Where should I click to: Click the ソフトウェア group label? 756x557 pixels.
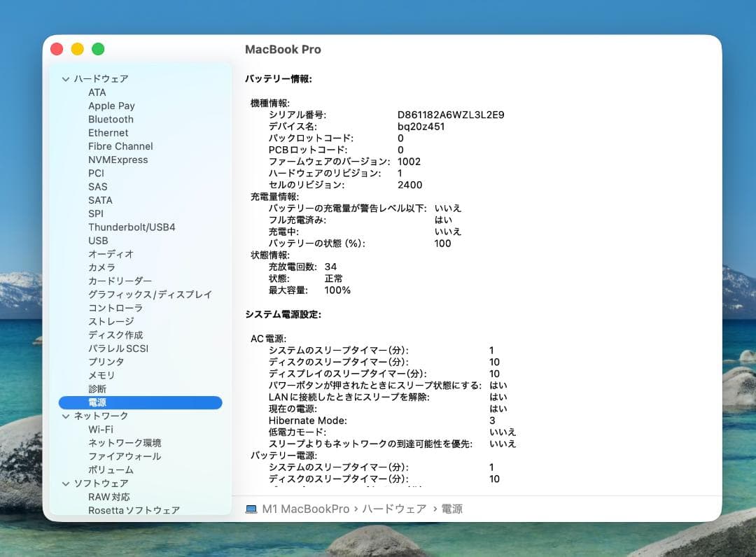click(x=101, y=484)
